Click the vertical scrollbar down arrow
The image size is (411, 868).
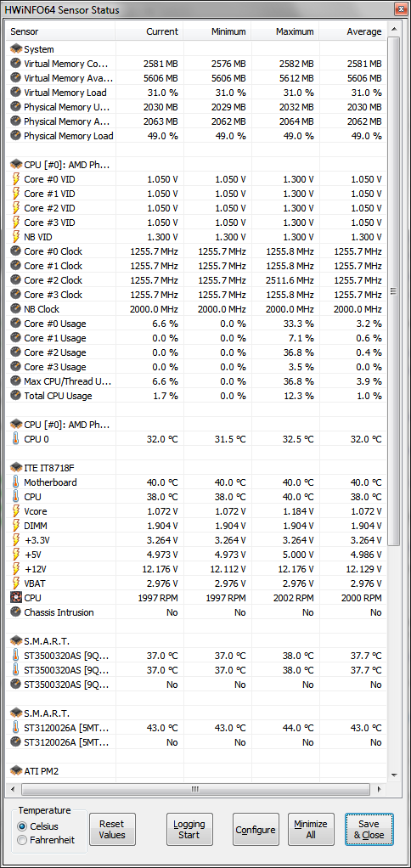(x=394, y=775)
